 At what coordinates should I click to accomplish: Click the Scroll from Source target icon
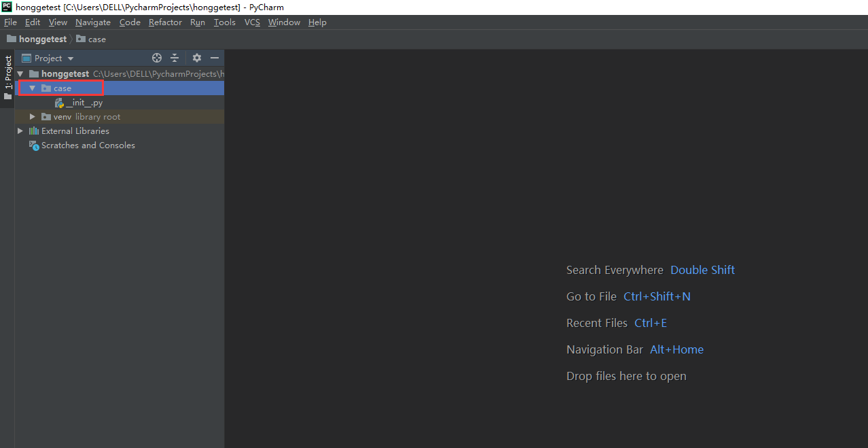(157, 58)
